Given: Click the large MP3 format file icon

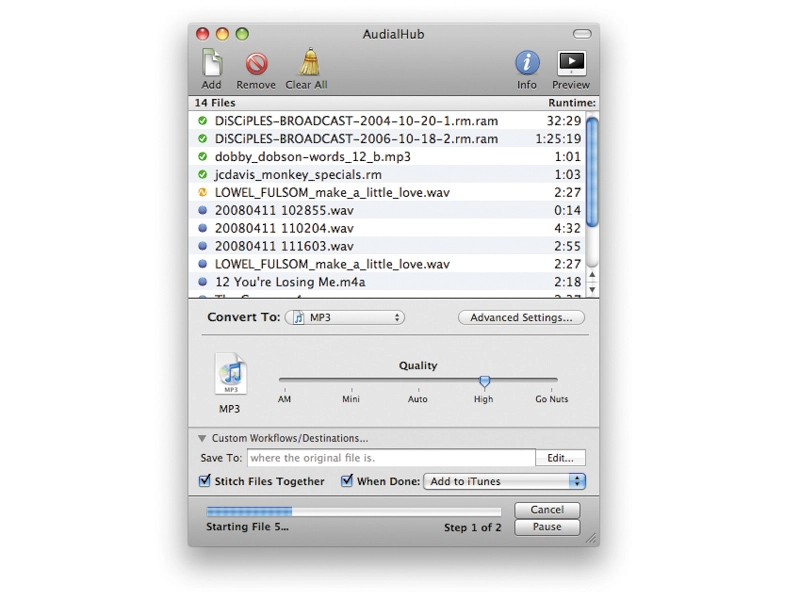Looking at the screenshot, I should (231, 374).
